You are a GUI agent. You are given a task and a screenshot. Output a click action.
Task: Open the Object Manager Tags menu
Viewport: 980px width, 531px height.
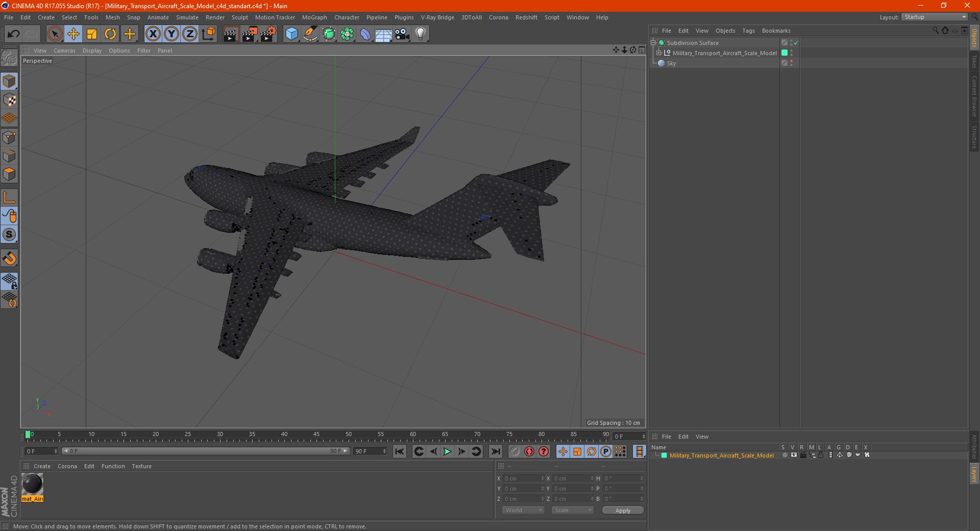pyautogui.click(x=748, y=31)
